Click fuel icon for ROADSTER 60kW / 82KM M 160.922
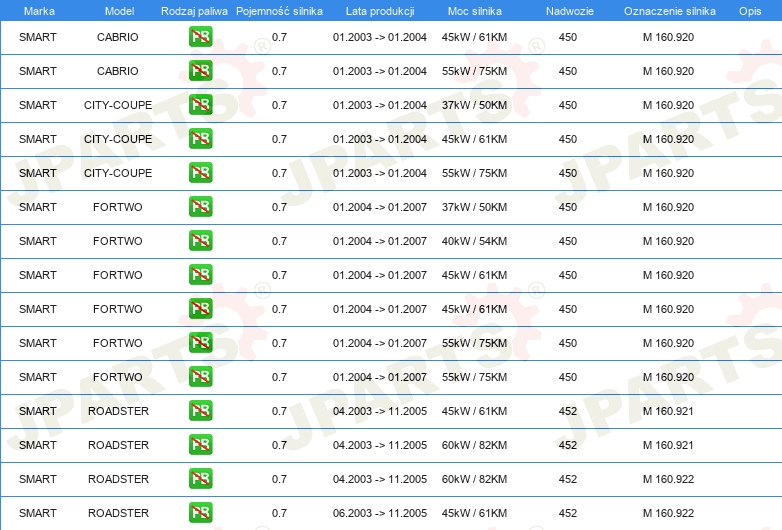 coord(200,479)
